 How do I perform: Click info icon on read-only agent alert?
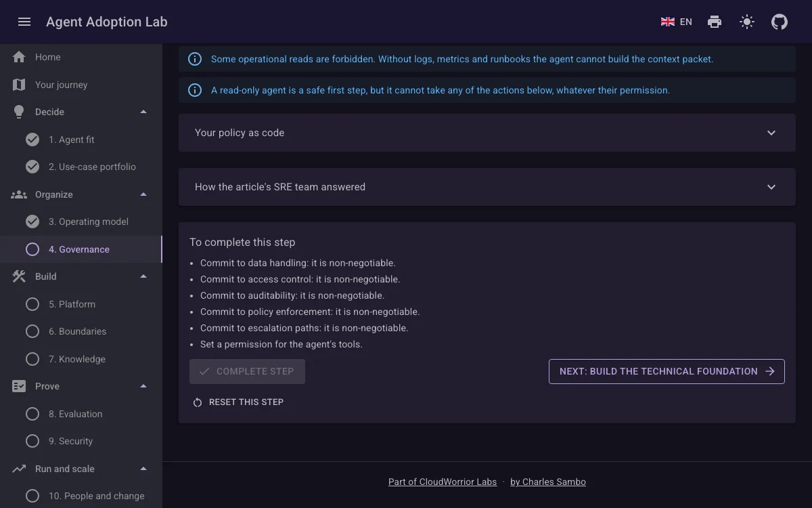pos(195,90)
